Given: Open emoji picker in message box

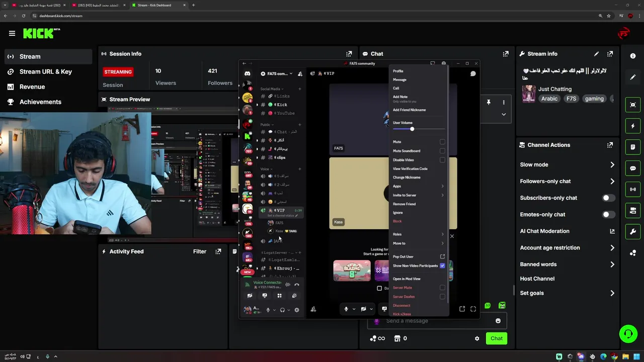Looking at the screenshot, I should [x=498, y=321].
